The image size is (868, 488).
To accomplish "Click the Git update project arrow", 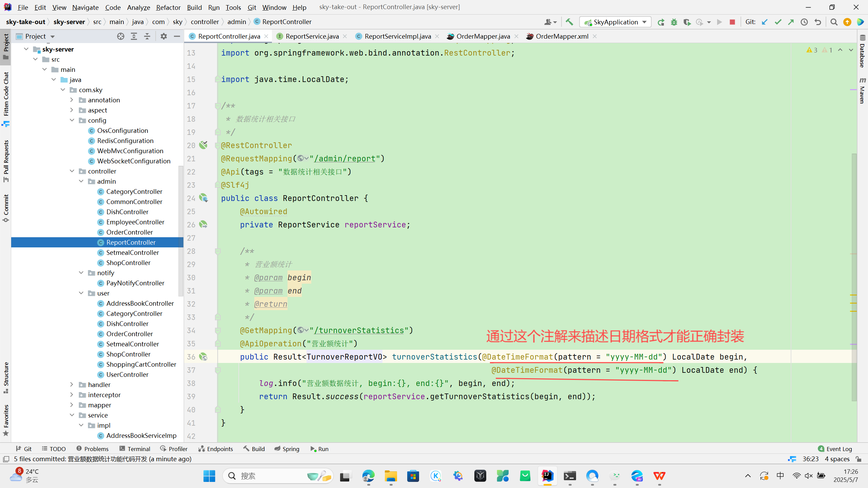I will coord(765,22).
